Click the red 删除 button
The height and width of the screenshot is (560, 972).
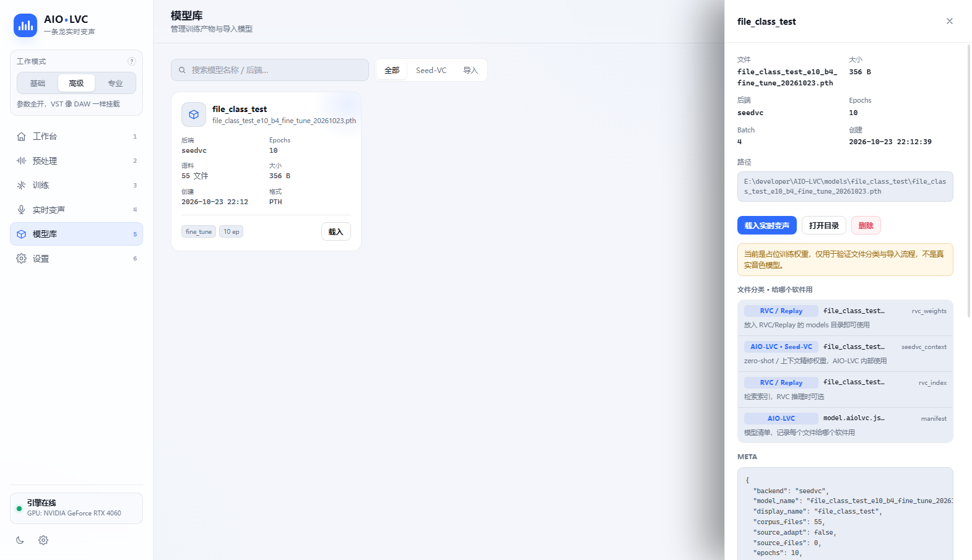tap(866, 225)
